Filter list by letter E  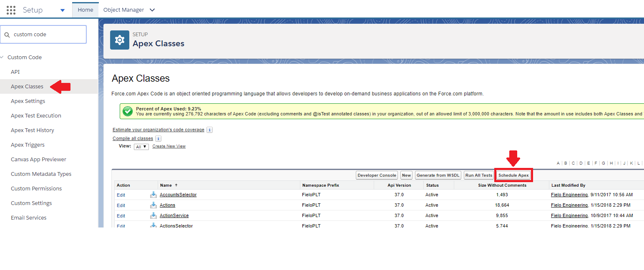[x=589, y=163]
